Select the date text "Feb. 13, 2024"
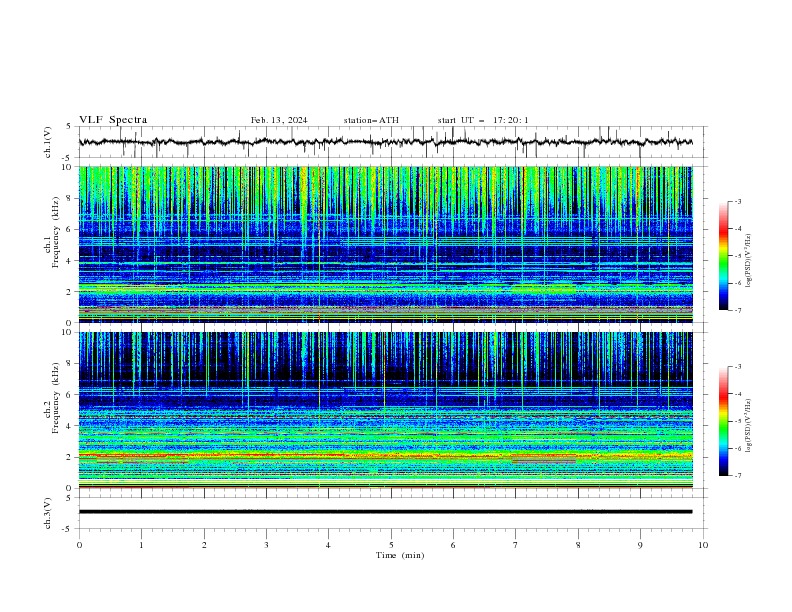 click(279, 120)
